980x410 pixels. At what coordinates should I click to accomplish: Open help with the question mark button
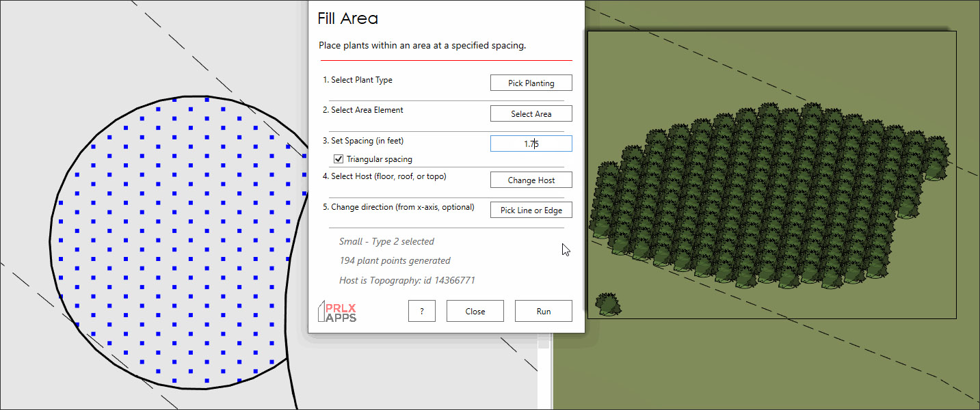click(x=422, y=311)
